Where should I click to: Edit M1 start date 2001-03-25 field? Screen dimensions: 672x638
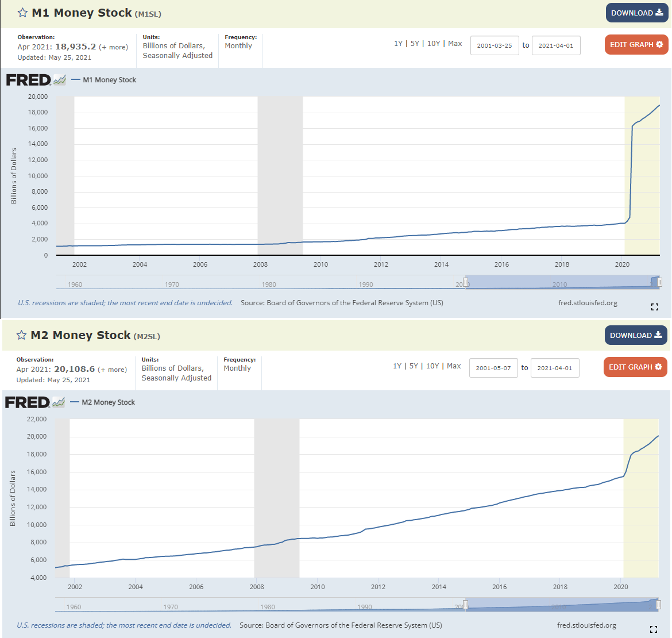[x=495, y=45]
